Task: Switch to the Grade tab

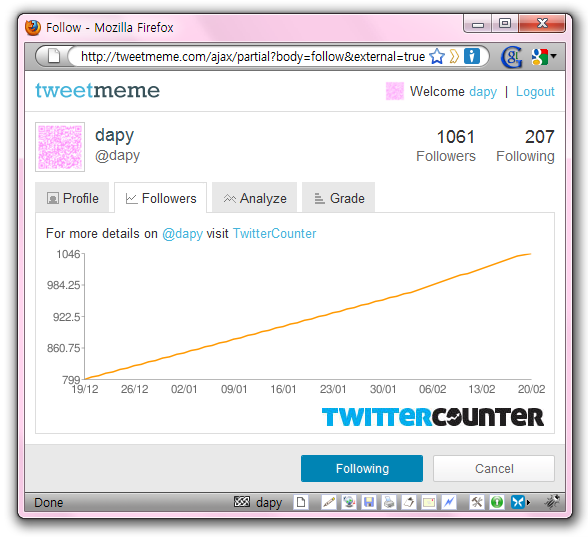Action: tap(338, 198)
